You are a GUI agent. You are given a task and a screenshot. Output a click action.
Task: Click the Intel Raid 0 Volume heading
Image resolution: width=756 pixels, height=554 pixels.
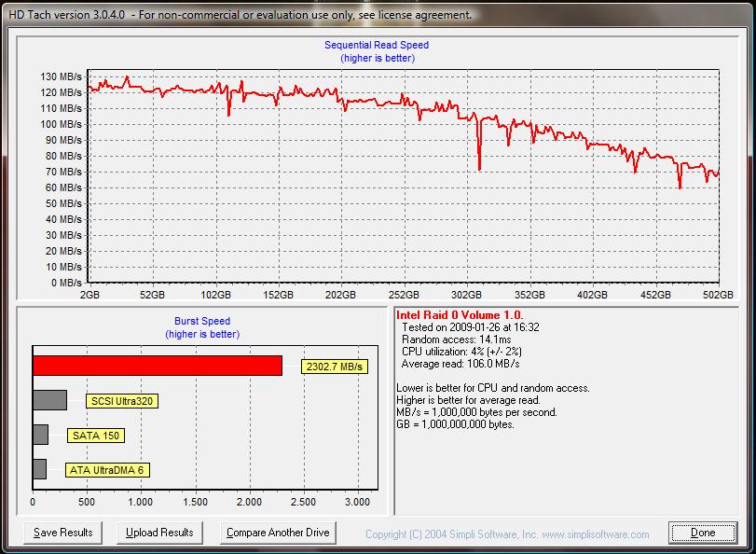460,315
